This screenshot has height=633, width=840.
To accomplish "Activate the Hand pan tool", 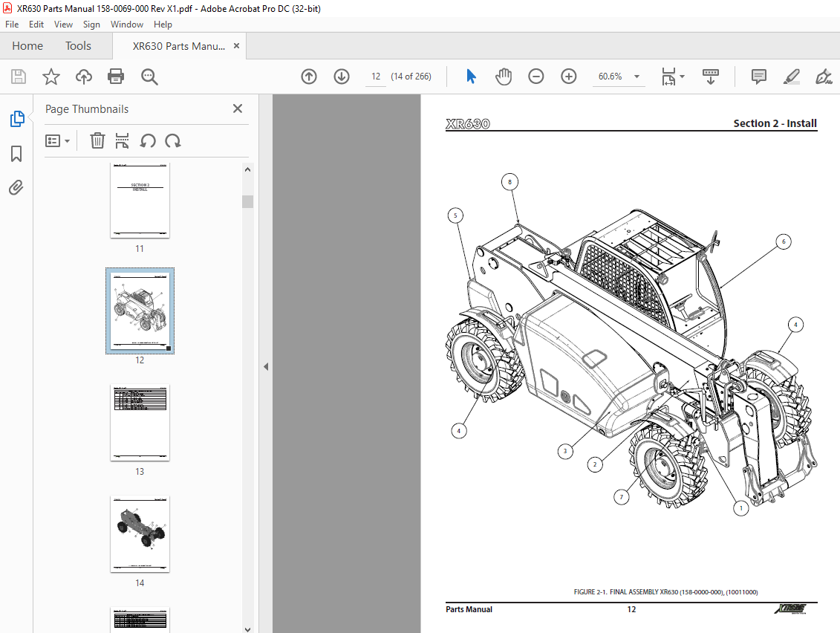I will tap(503, 77).
